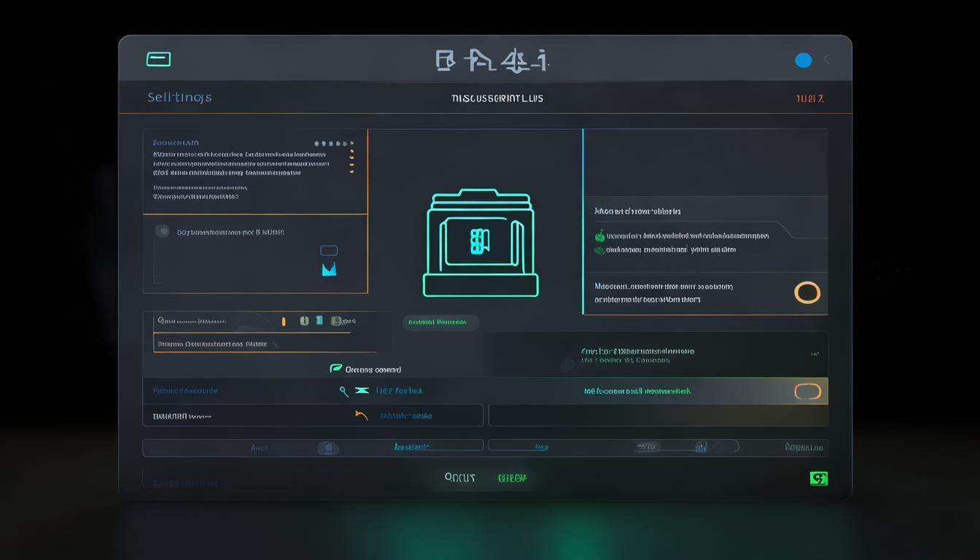Click the green pill button below device icon
The height and width of the screenshot is (560, 980).
point(440,322)
